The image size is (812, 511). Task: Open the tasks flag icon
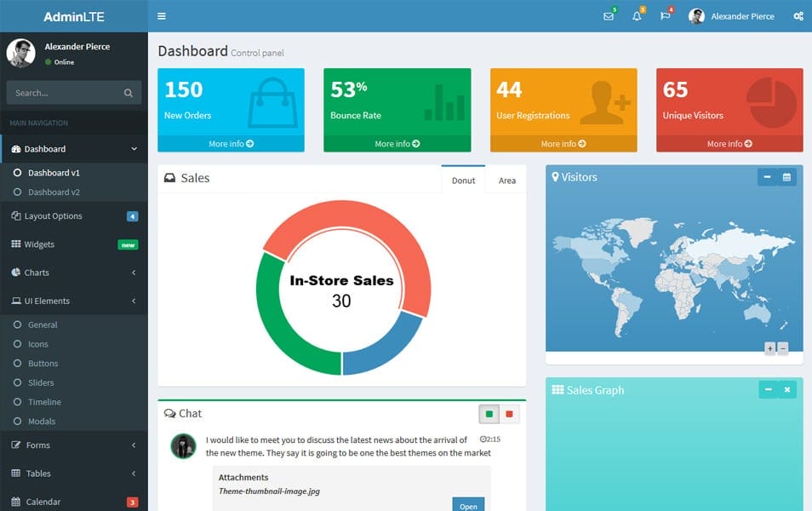point(665,16)
